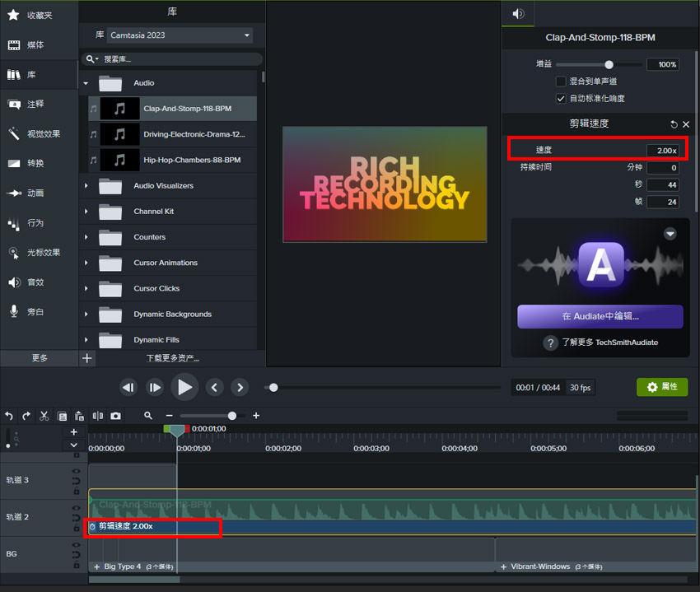Click the Paste icon in timeline toolbar
The height and width of the screenshot is (592, 700).
pyautogui.click(x=79, y=416)
